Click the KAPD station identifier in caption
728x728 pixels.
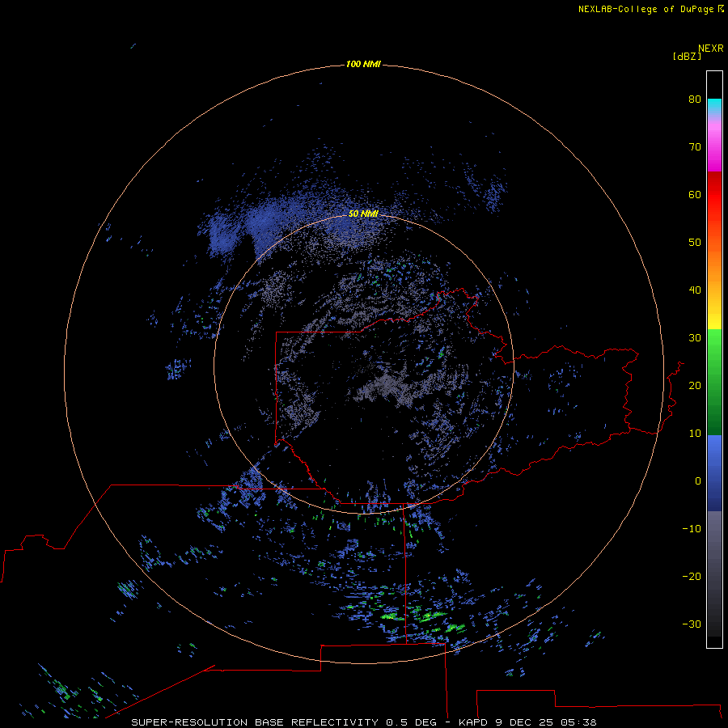click(473, 722)
